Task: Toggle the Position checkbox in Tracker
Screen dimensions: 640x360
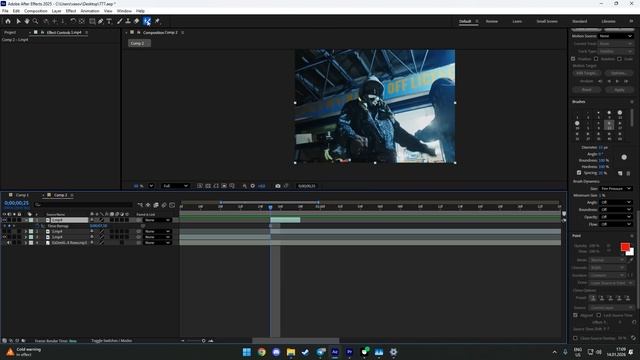Action: click(573, 59)
